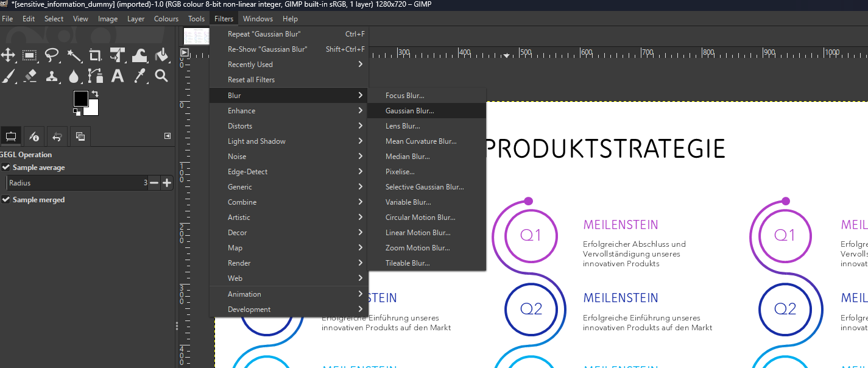Screen dimensions: 868x368
Task: Activate the Zoom magnifier tool
Action: (x=161, y=76)
